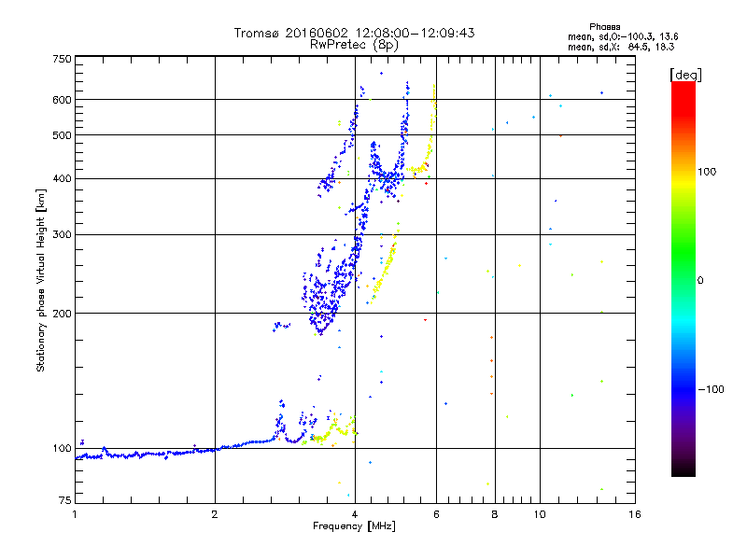Click the x-axis tick label '16'

click(635, 514)
